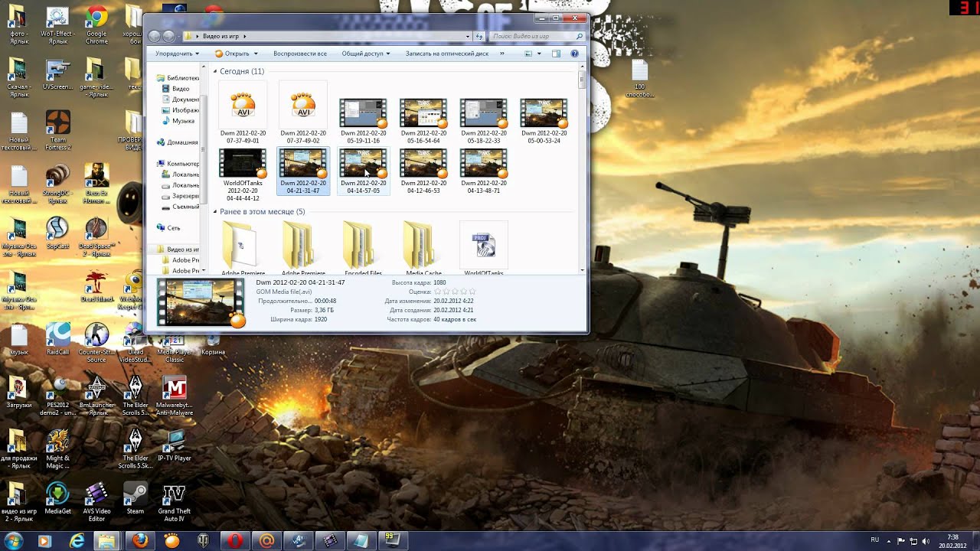The image size is (980, 551).
Task: Select the Dead Space 2 desktop shortcut
Action: [x=96, y=237]
